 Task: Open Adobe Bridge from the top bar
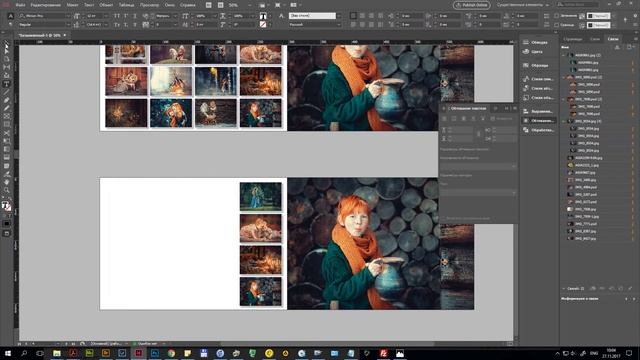click(209, 5)
